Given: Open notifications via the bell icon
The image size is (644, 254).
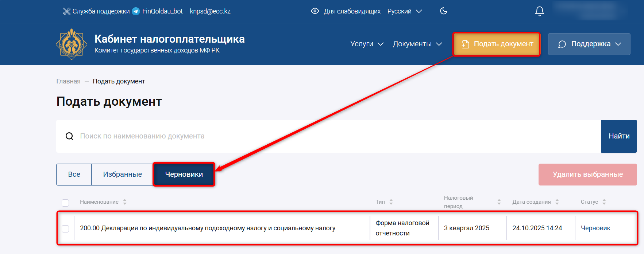Looking at the screenshot, I should pos(540,11).
